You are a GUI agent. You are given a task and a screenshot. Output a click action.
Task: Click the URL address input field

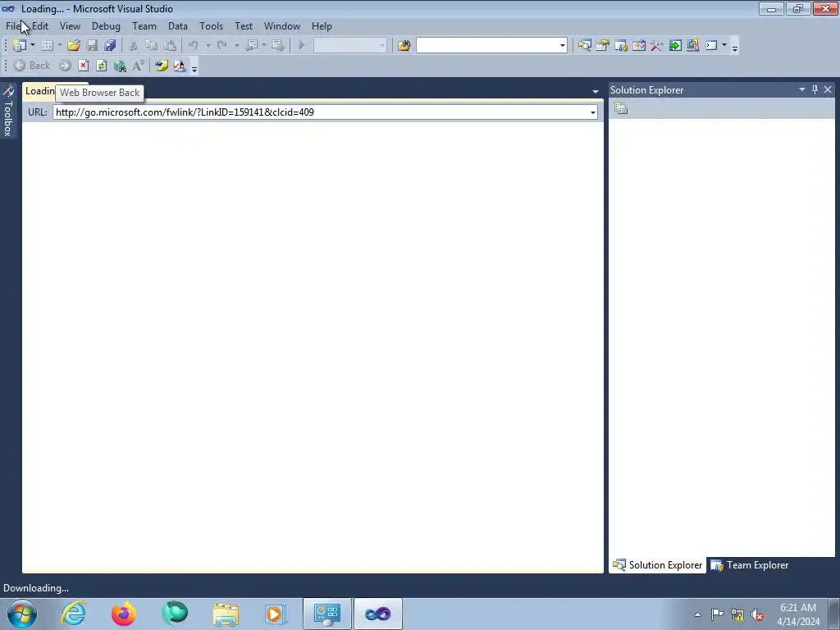[322, 112]
